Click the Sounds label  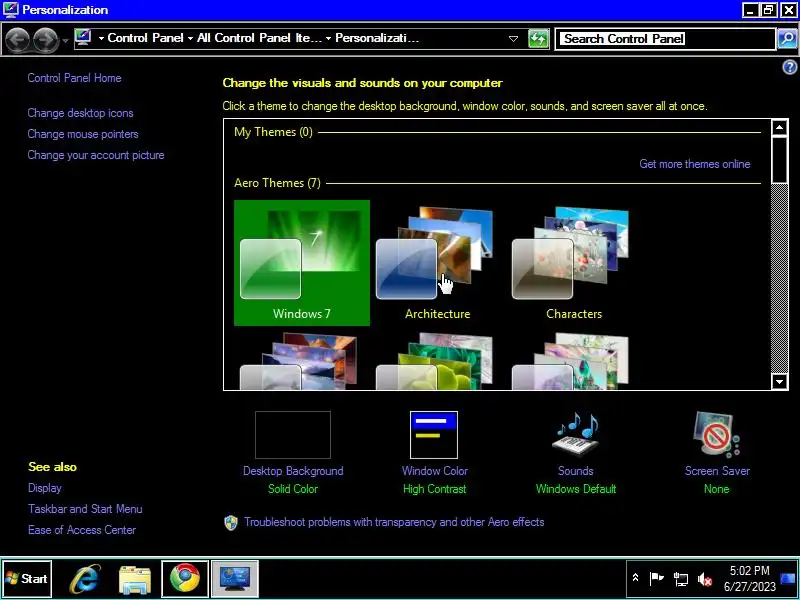pos(576,471)
